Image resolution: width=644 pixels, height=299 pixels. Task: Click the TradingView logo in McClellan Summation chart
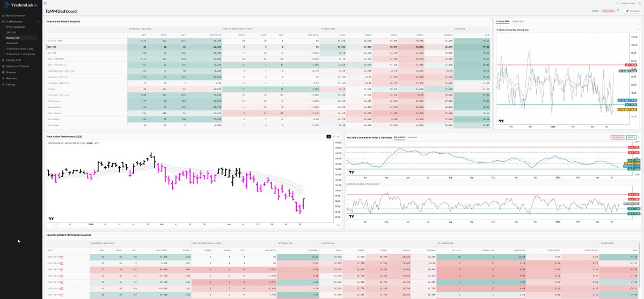pyautogui.click(x=351, y=172)
